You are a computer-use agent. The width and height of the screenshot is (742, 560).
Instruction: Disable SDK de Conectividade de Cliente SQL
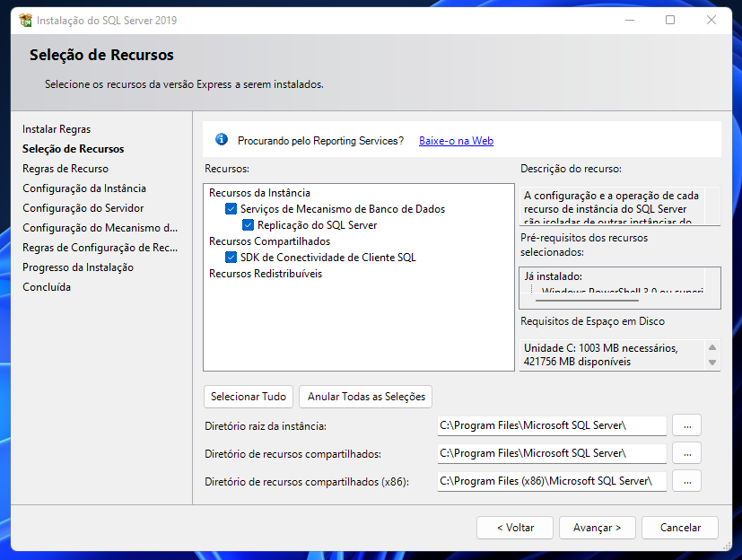(x=231, y=258)
